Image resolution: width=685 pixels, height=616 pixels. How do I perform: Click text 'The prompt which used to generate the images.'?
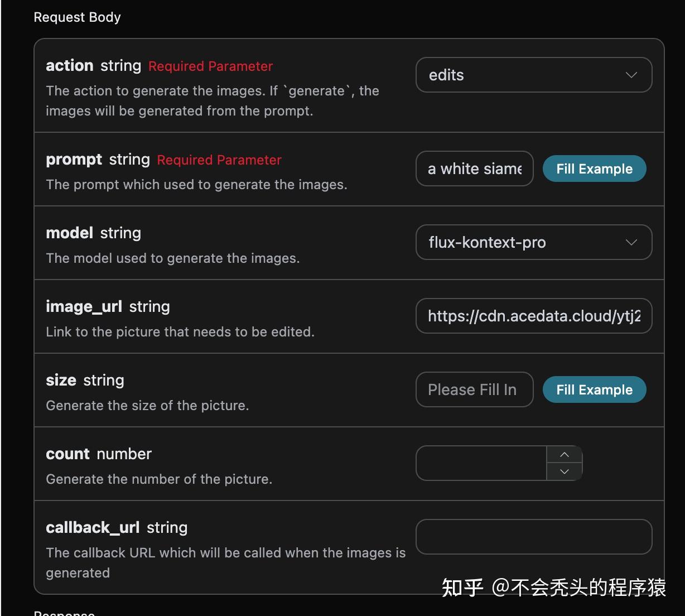196,185
